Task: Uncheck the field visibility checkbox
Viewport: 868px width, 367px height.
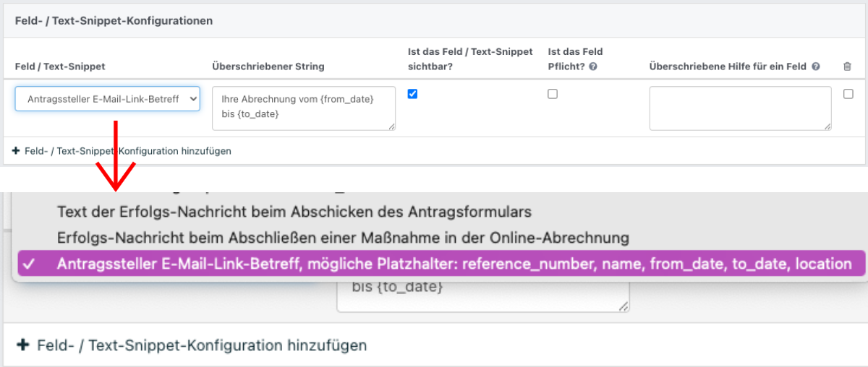Action: pos(412,94)
